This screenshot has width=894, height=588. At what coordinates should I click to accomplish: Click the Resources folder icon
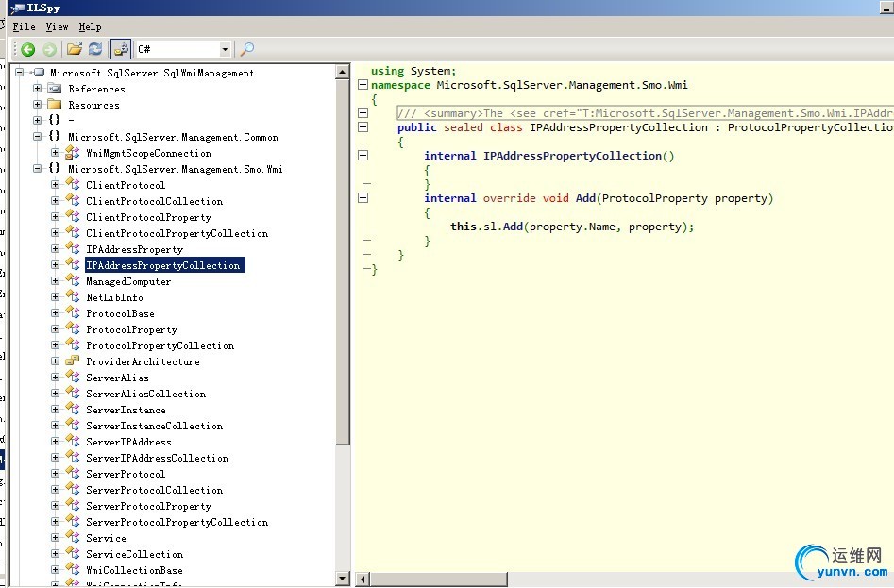tap(55, 105)
